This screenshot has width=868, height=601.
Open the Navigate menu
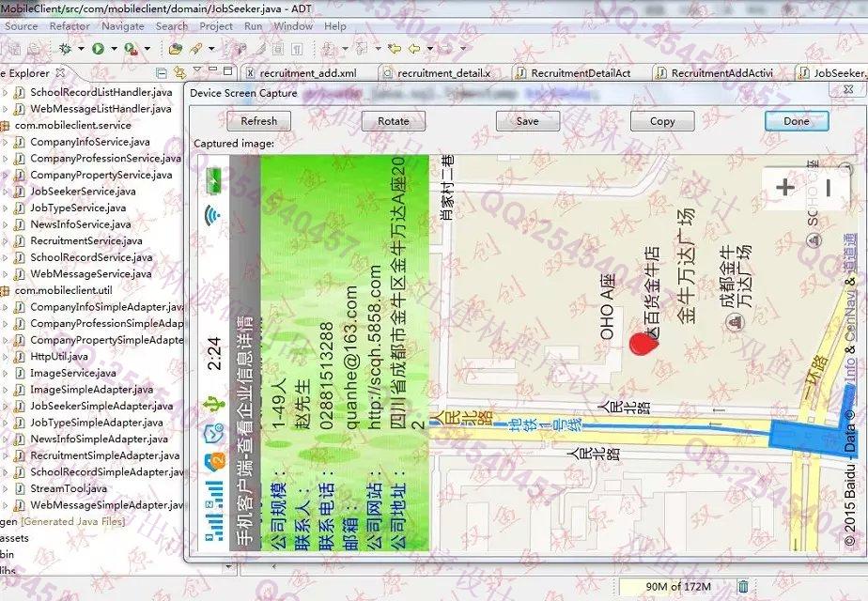[122, 26]
